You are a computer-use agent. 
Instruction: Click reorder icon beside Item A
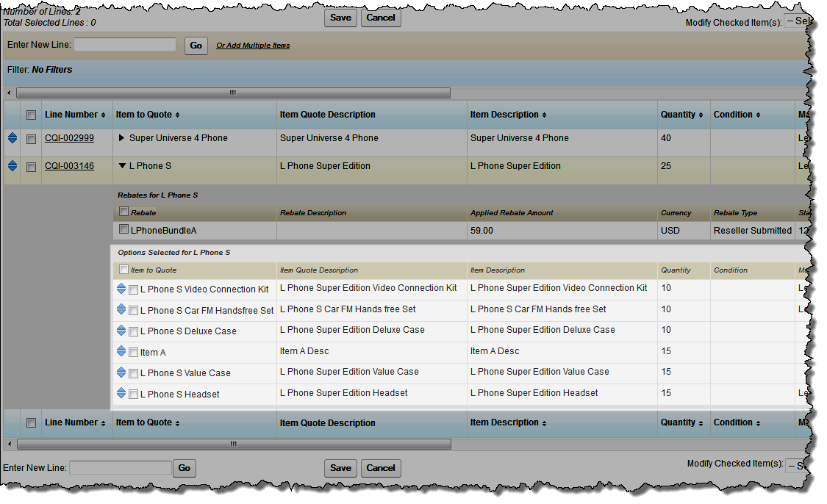[x=121, y=352]
